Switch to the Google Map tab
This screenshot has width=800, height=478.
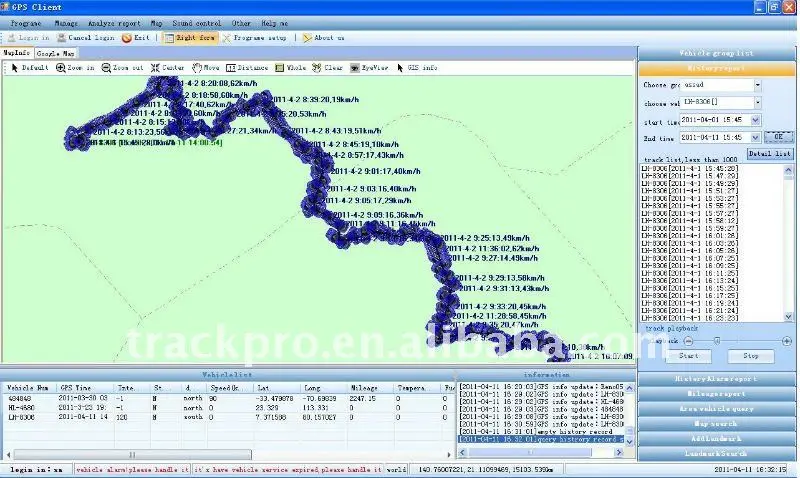tap(55, 53)
